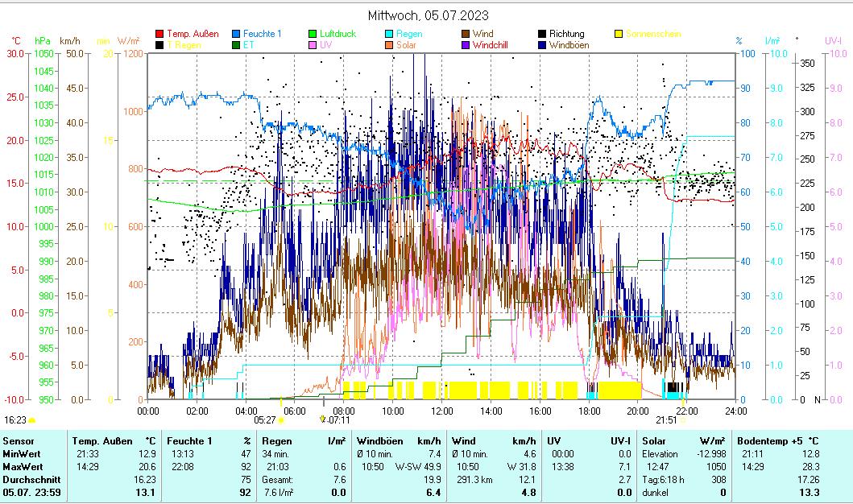853x504 pixels.
Task: Click the pink UV legend swatch
Action: 313,46
